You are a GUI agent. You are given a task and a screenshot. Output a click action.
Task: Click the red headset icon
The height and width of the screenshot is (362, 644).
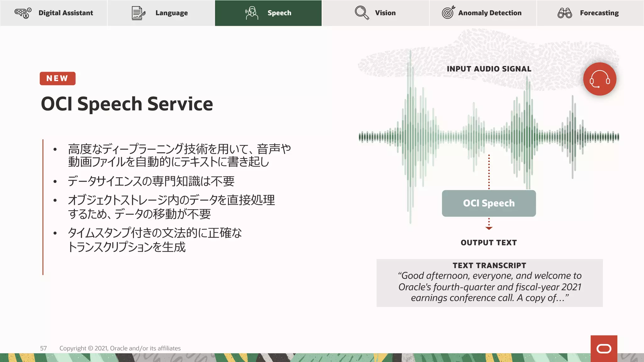point(600,79)
